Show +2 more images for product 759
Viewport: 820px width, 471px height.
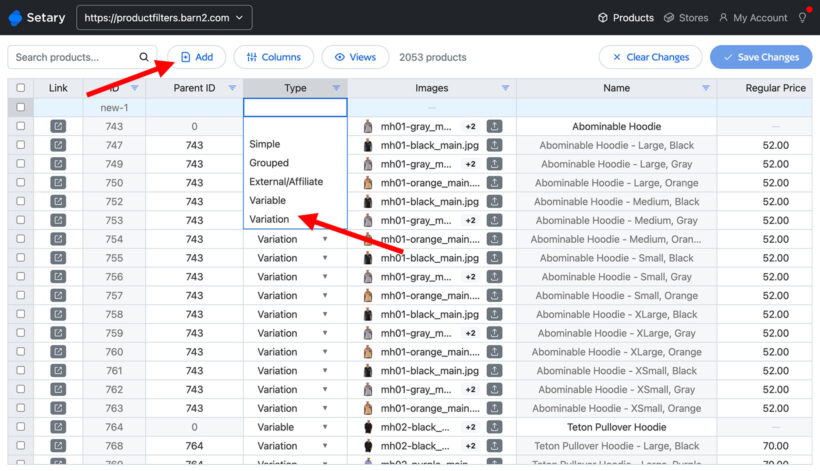[x=471, y=334]
